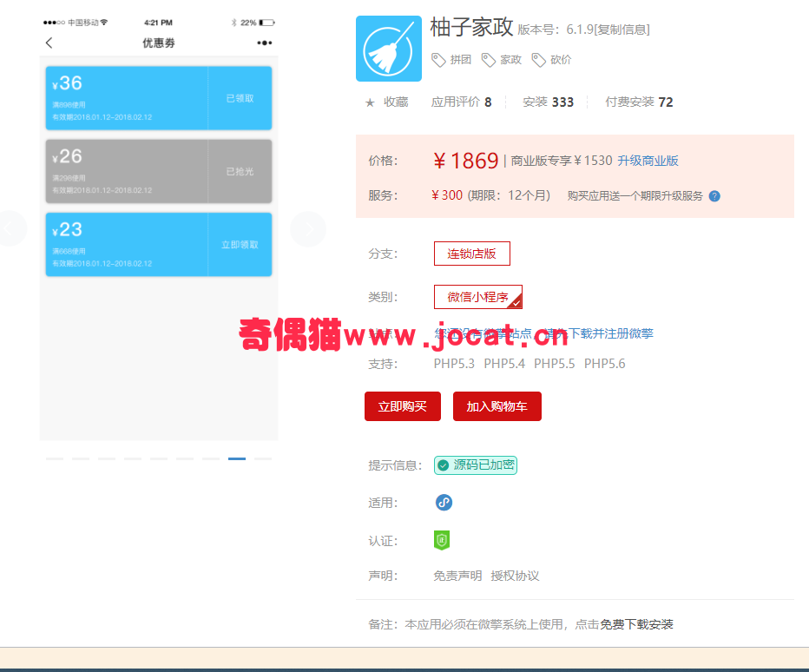Click the 收藏 text link
Screen dimensions: 809x672
click(396, 102)
